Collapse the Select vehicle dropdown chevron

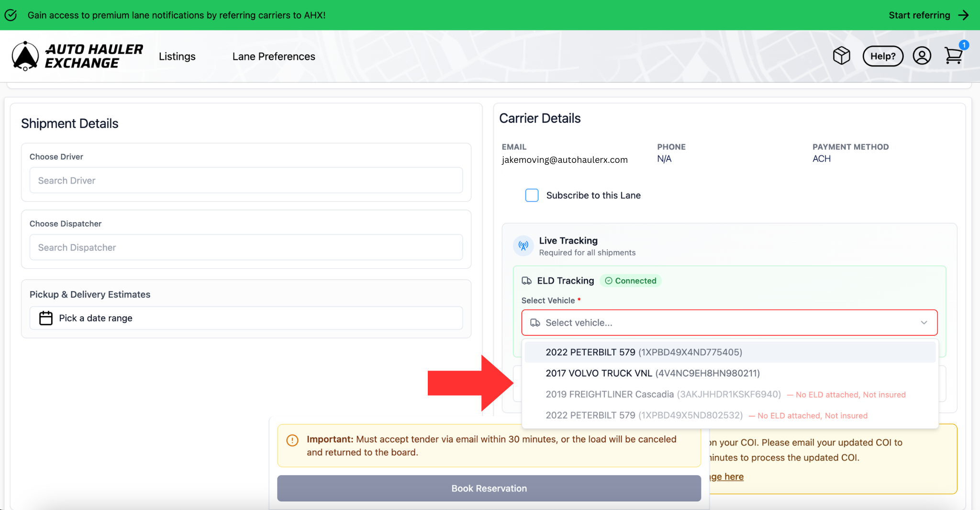[924, 323]
